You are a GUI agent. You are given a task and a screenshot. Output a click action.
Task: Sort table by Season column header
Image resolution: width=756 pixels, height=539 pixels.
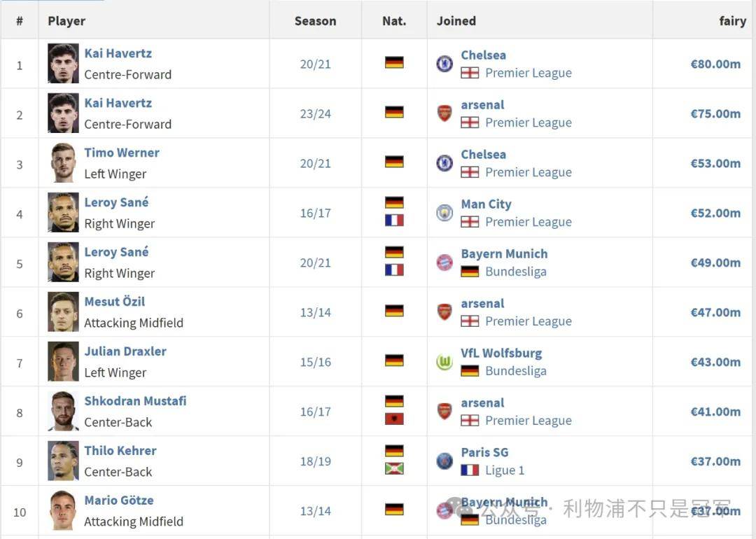[315, 21]
